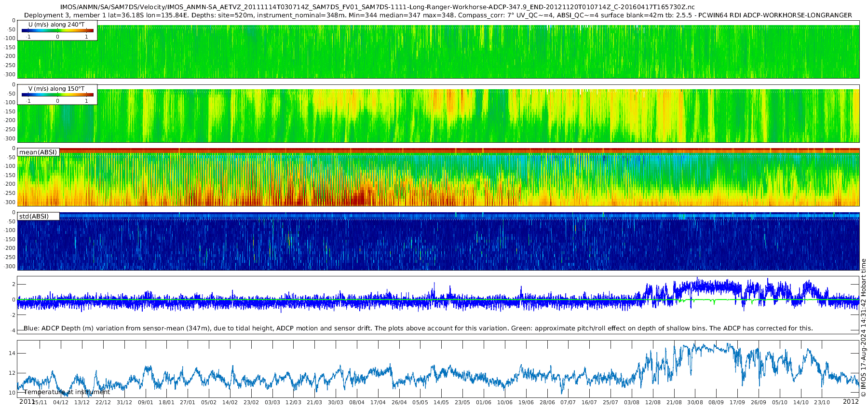This screenshot has width=868, height=410.
Task: Click the 04/12 date tick label
Action: click(60, 402)
